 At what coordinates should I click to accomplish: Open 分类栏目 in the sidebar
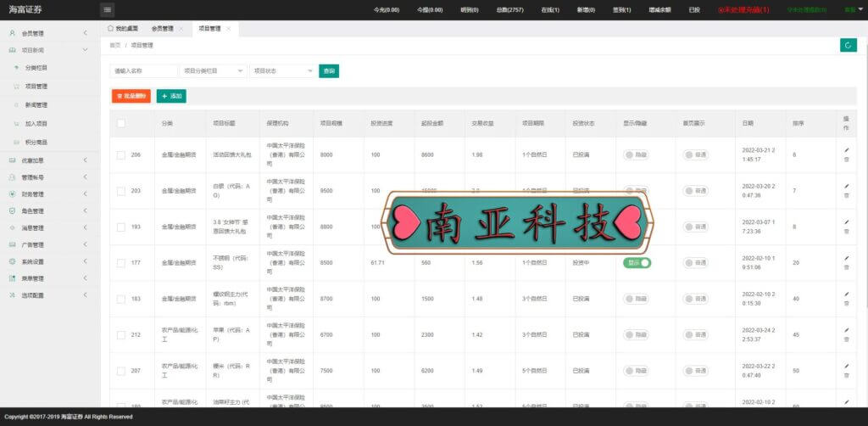[36, 68]
